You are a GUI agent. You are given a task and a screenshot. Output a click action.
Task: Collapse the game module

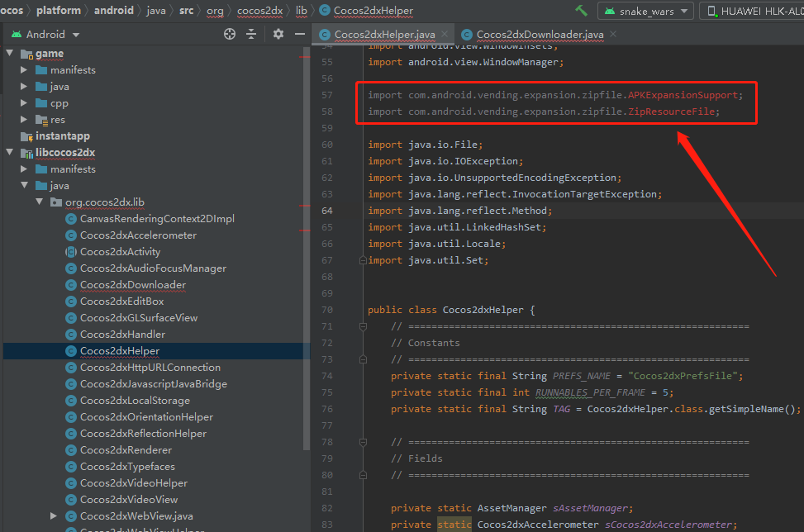tap(10, 54)
